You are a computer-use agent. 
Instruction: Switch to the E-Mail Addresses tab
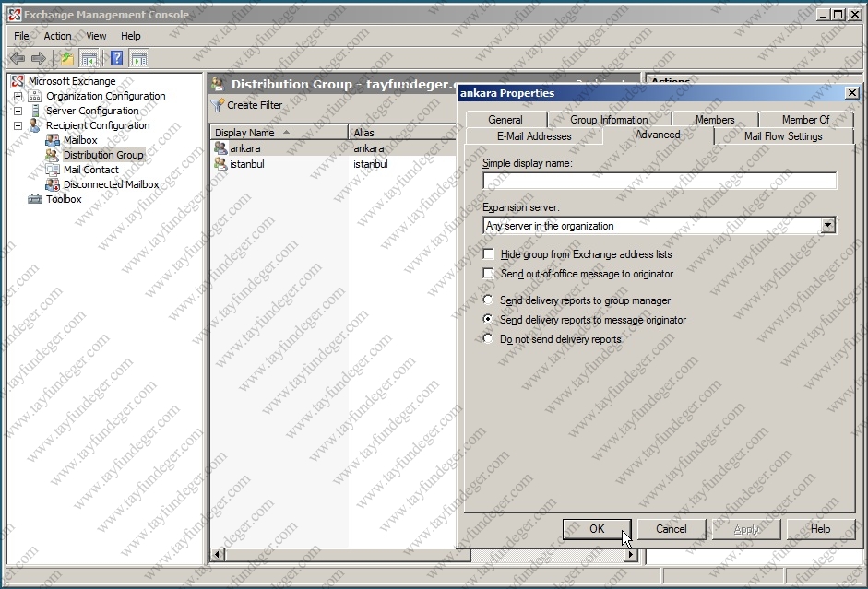tap(534, 136)
